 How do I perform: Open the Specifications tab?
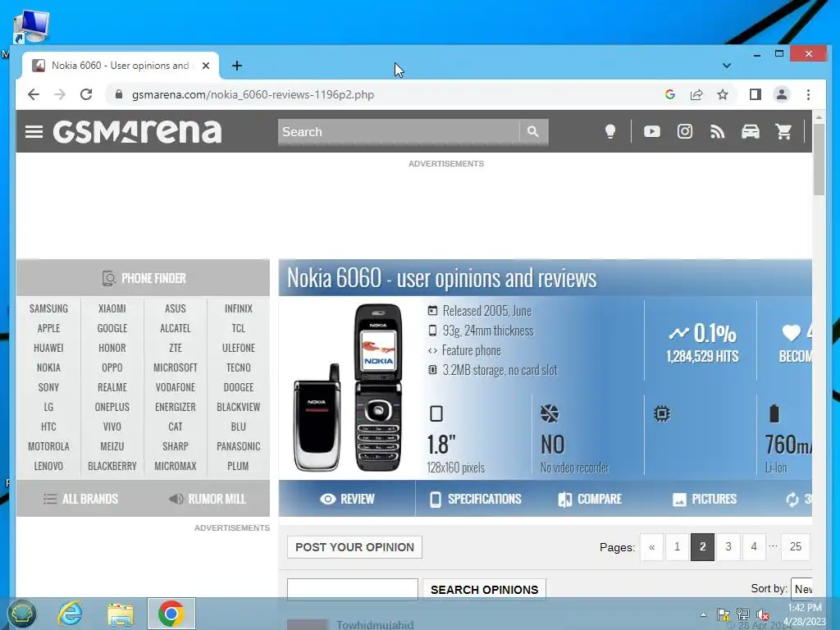click(x=476, y=499)
